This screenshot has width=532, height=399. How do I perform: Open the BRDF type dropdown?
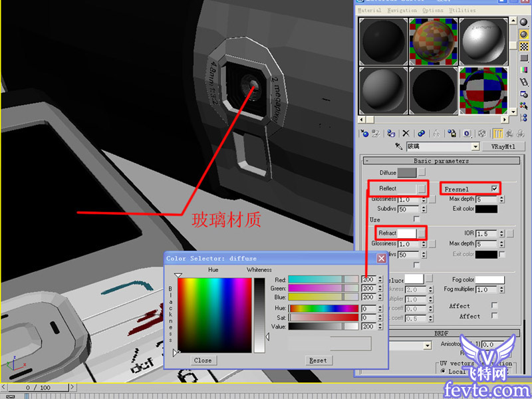(428, 346)
